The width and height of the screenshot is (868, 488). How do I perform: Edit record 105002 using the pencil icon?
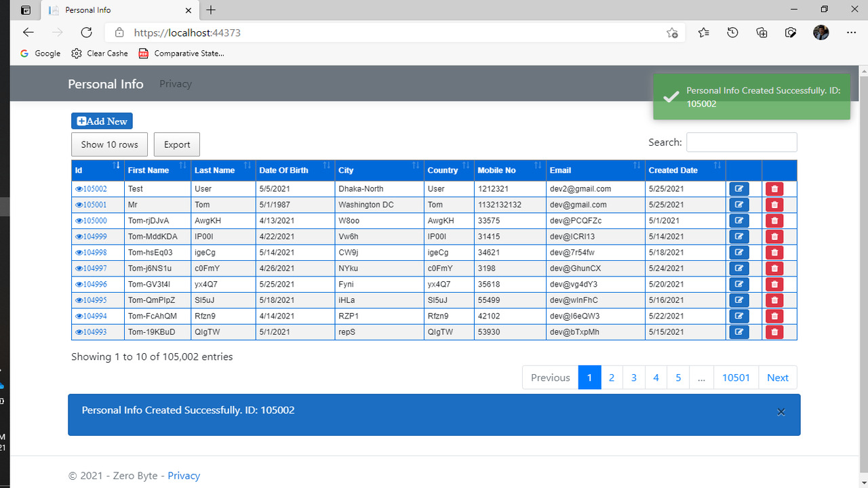tap(738, 188)
